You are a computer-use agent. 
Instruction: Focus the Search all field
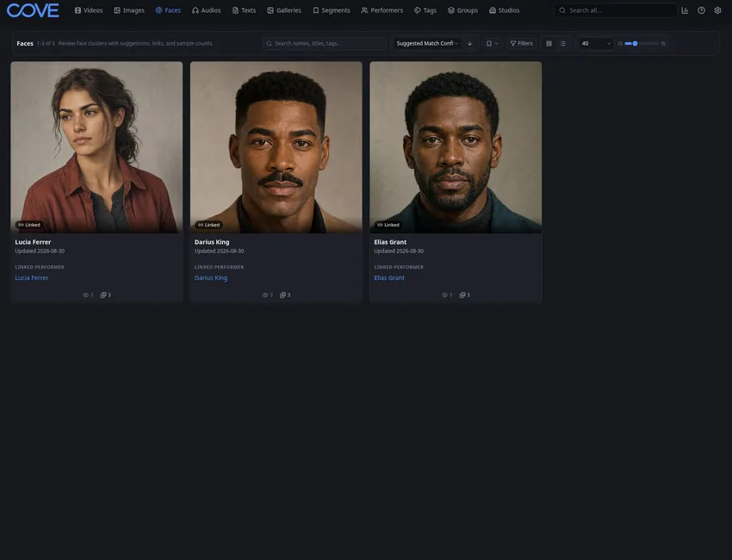[615, 10]
